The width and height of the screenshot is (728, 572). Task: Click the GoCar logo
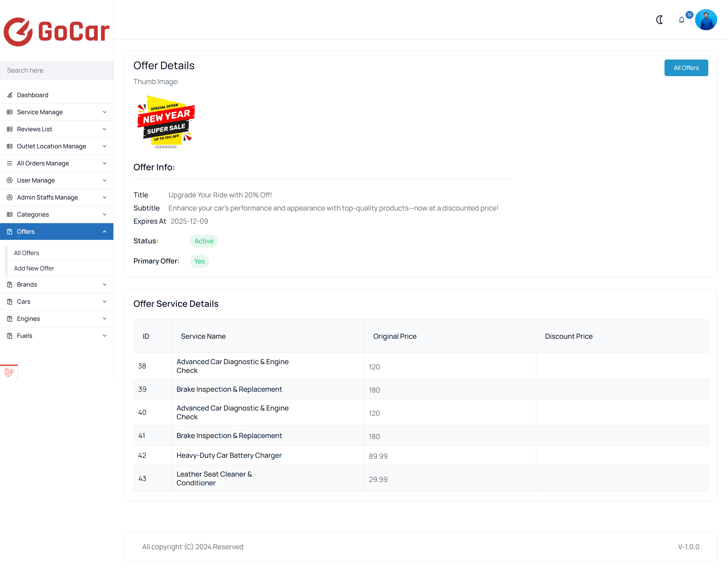click(56, 32)
